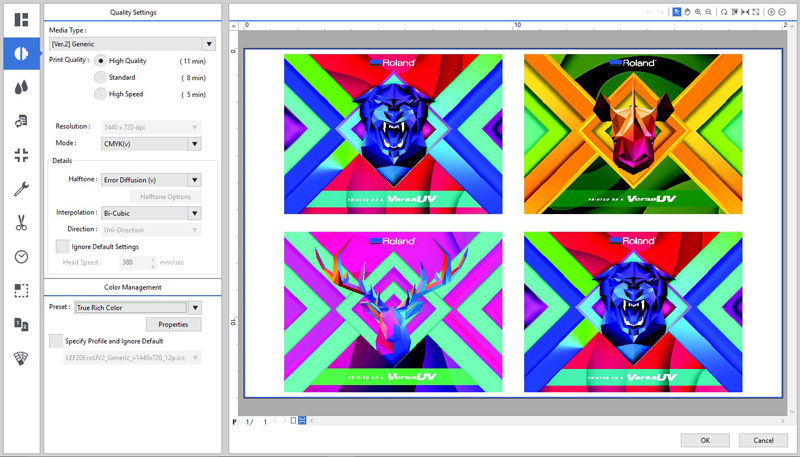Click the circled minus icon
The height and width of the screenshot is (457, 800).
pos(782,12)
